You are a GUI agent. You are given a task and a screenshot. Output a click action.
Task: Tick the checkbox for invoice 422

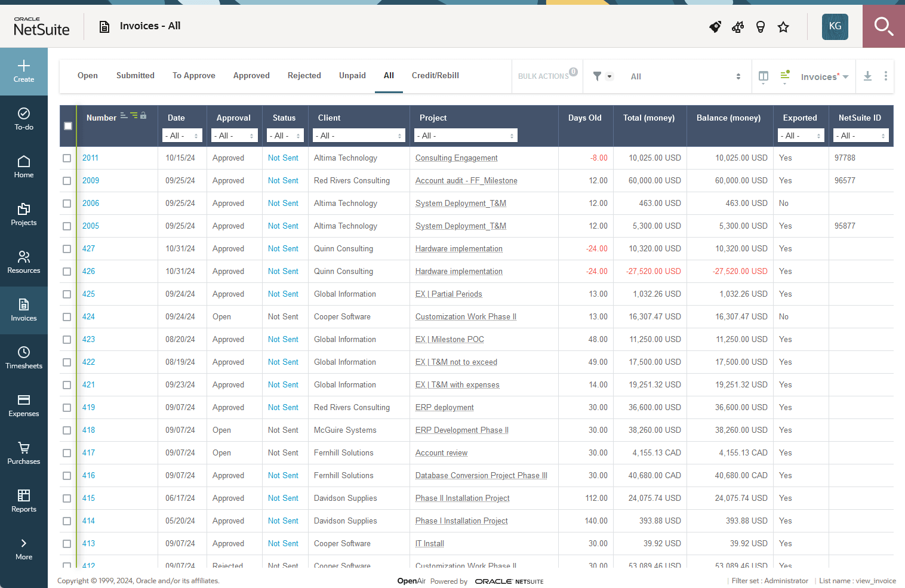(x=67, y=362)
